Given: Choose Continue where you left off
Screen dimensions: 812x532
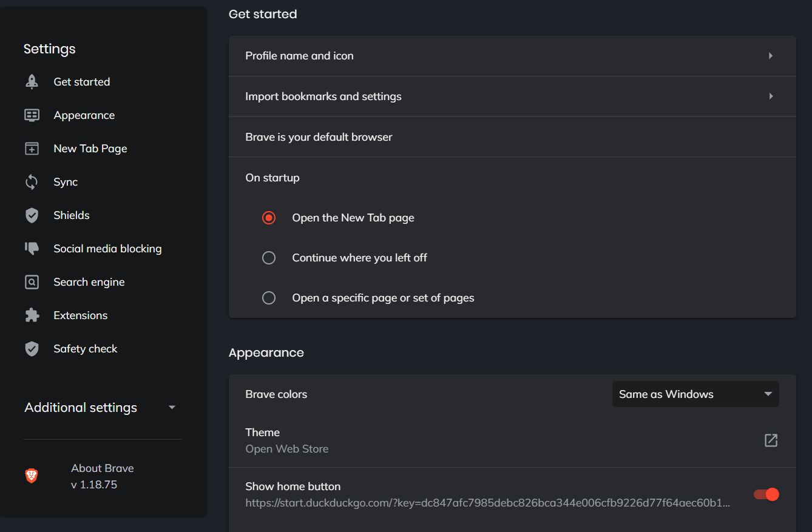Looking at the screenshot, I should [269, 258].
